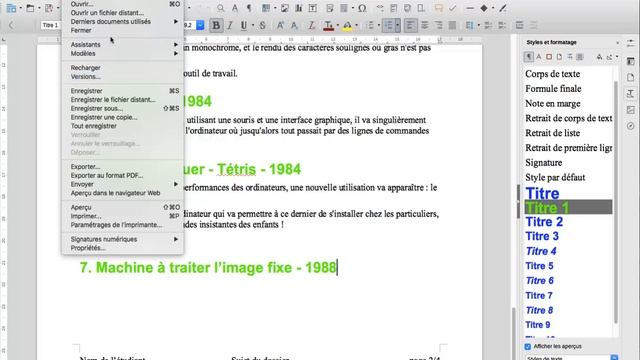Select Exporter au format PDF...
The image size is (640, 360).
[122, 176]
